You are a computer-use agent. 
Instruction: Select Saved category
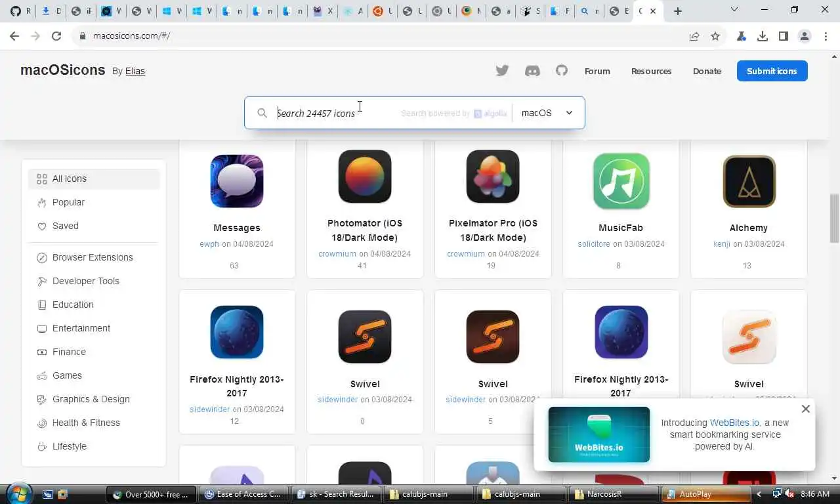pyautogui.click(x=94, y=226)
